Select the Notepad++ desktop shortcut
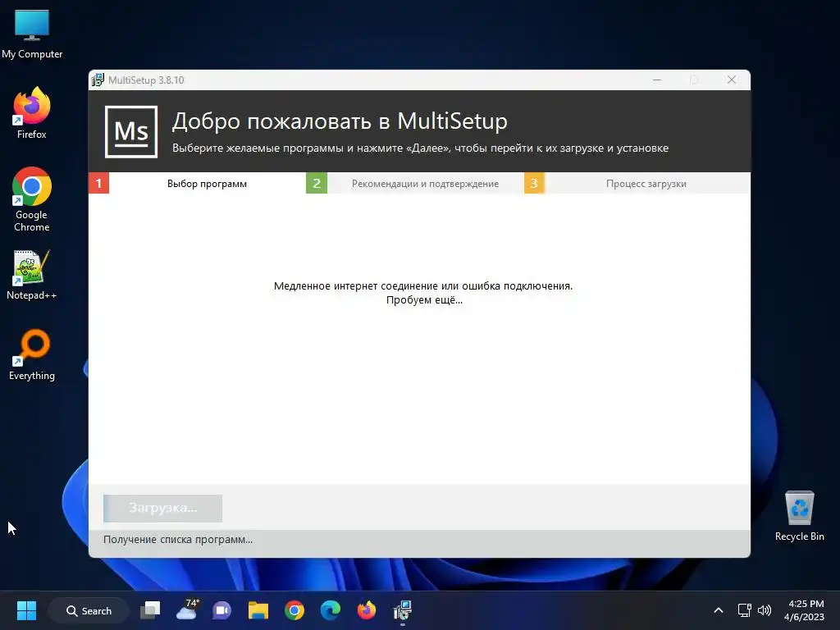The height and width of the screenshot is (630, 840). [x=32, y=275]
